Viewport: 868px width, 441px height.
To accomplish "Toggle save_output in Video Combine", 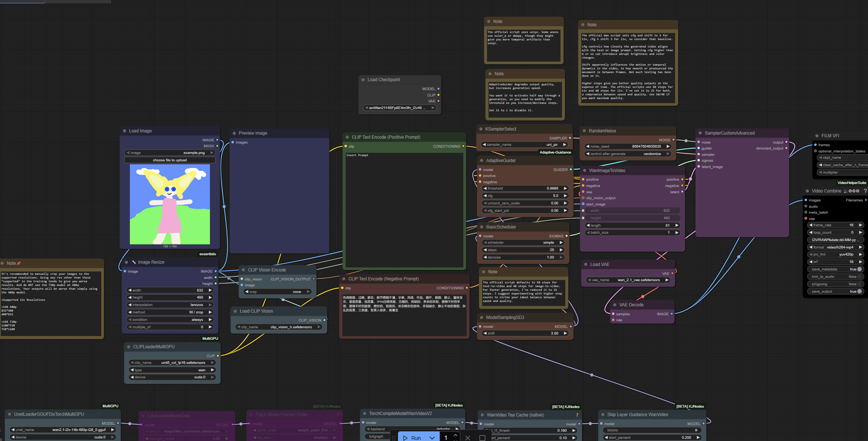I will click(835, 292).
